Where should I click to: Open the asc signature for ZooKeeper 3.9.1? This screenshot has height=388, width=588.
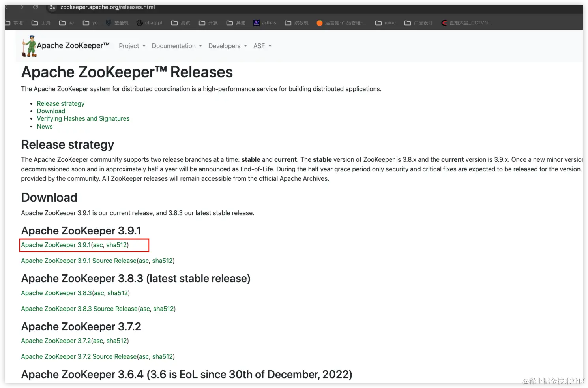(x=98, y=245)
